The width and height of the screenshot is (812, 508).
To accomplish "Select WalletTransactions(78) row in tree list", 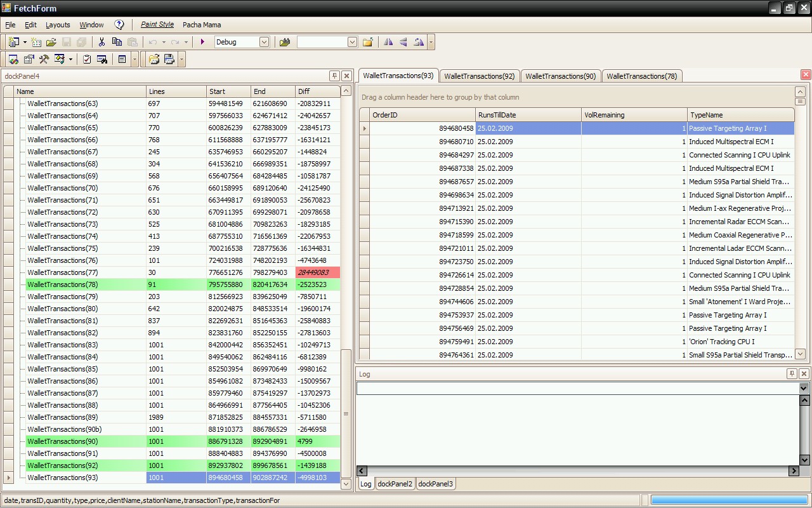I will coord(63,284).
